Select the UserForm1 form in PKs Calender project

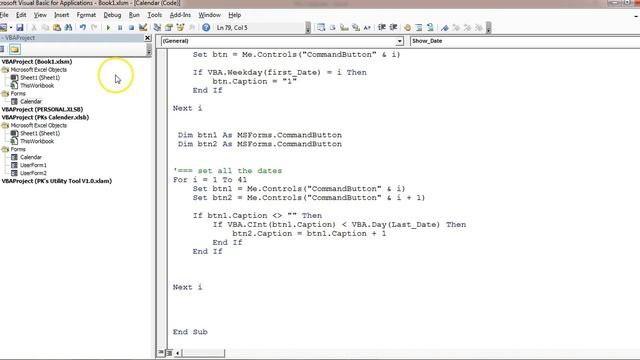(33, 165)
